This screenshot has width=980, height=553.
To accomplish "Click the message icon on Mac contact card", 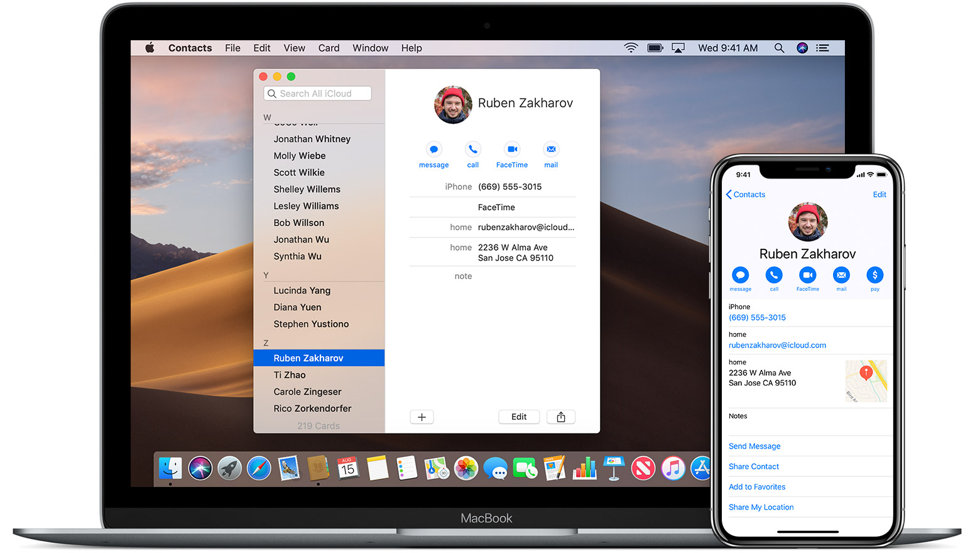I will coord(433,150).
